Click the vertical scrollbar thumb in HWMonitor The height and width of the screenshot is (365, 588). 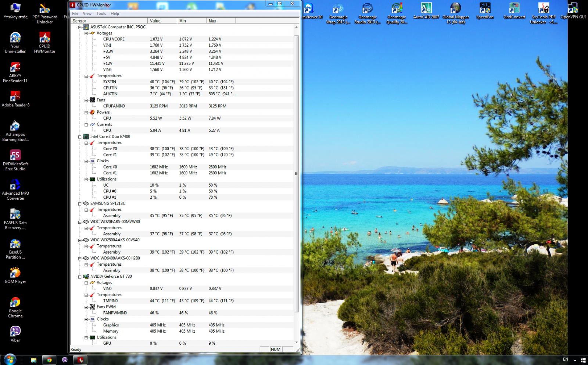pos(297,174)
